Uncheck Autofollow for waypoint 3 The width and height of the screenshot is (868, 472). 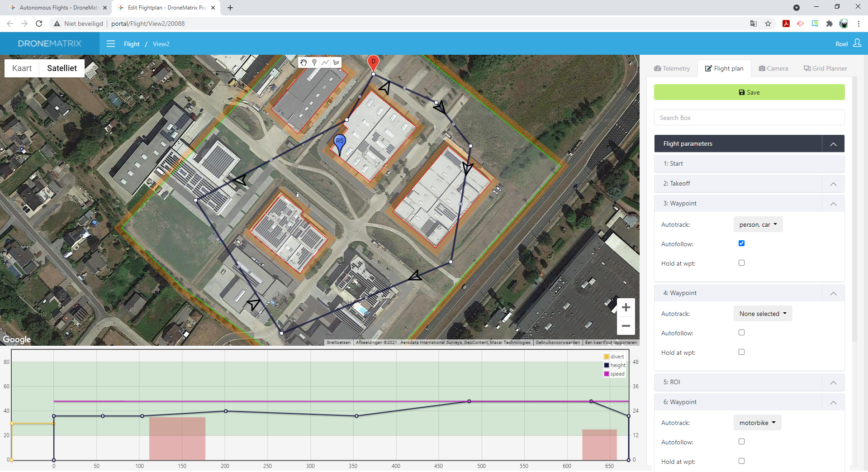(x=741, y=243)
